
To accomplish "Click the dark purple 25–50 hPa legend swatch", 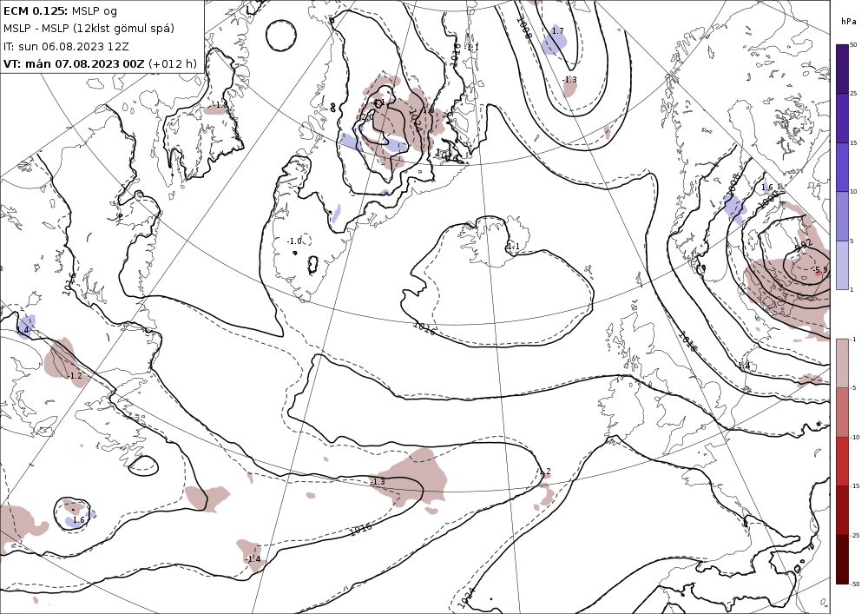I will point(842,69).
